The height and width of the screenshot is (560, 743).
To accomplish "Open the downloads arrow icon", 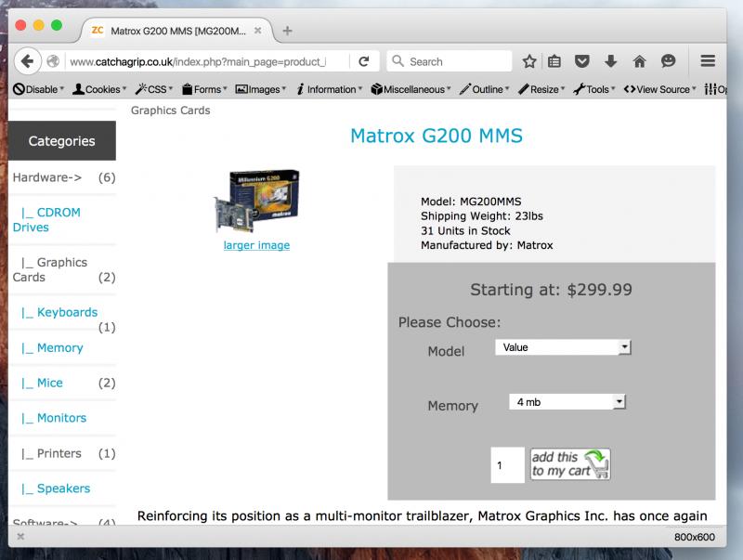I will pyautogui.click(x=611, y=61).
